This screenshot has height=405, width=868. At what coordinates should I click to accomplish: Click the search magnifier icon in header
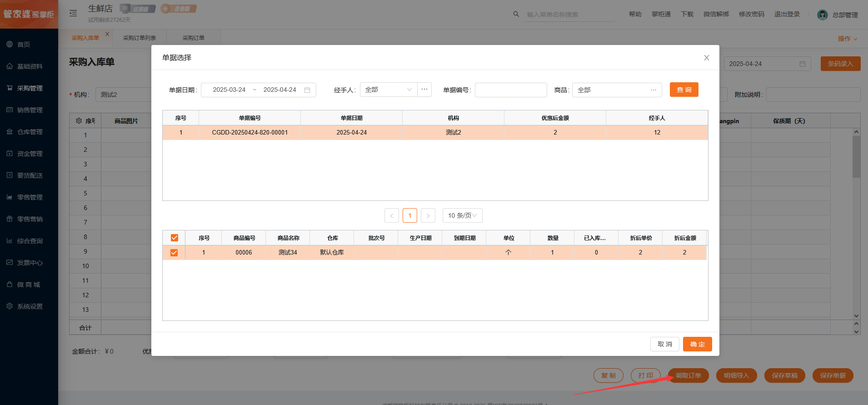pyautogui.click(x=516, y=14)
